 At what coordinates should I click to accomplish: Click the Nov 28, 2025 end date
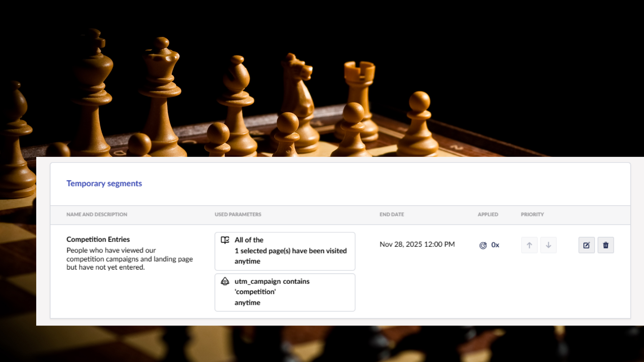417,244
